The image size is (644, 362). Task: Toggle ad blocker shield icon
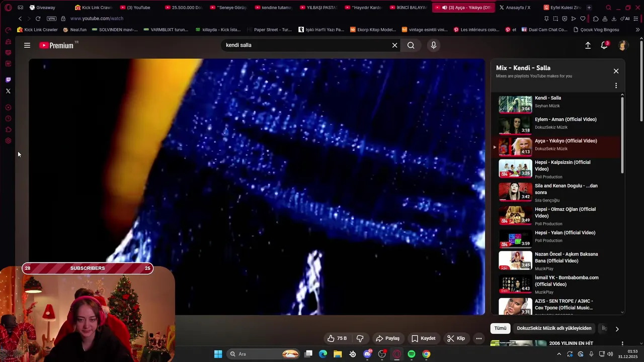565,19
